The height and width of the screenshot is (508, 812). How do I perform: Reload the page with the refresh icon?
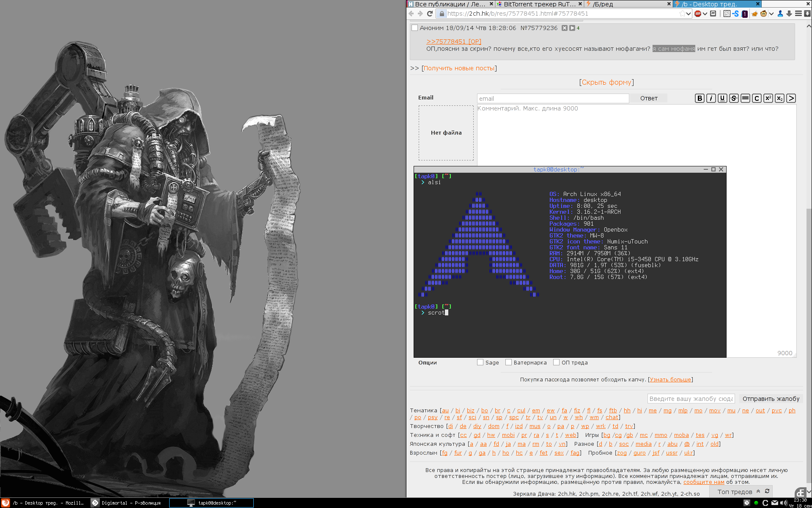430,14
